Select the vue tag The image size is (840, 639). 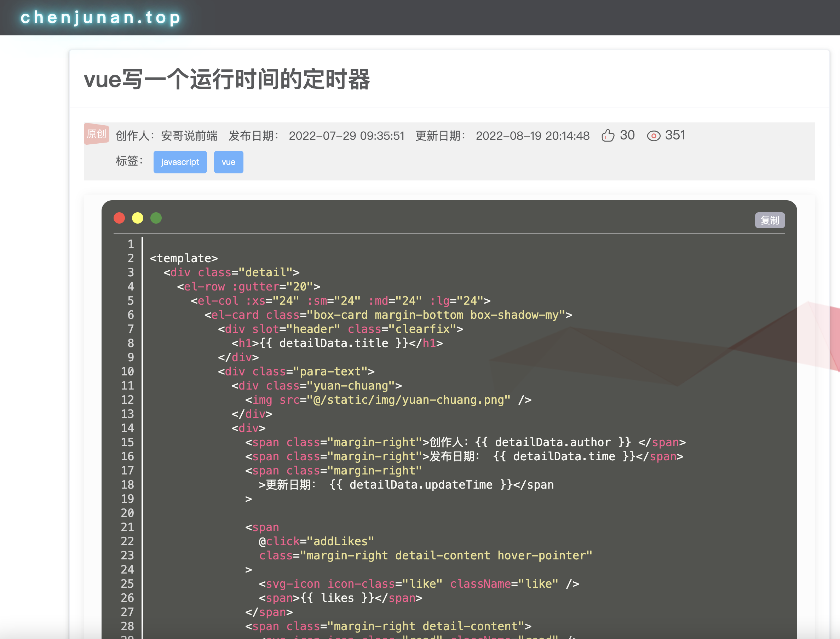point(229,162)
